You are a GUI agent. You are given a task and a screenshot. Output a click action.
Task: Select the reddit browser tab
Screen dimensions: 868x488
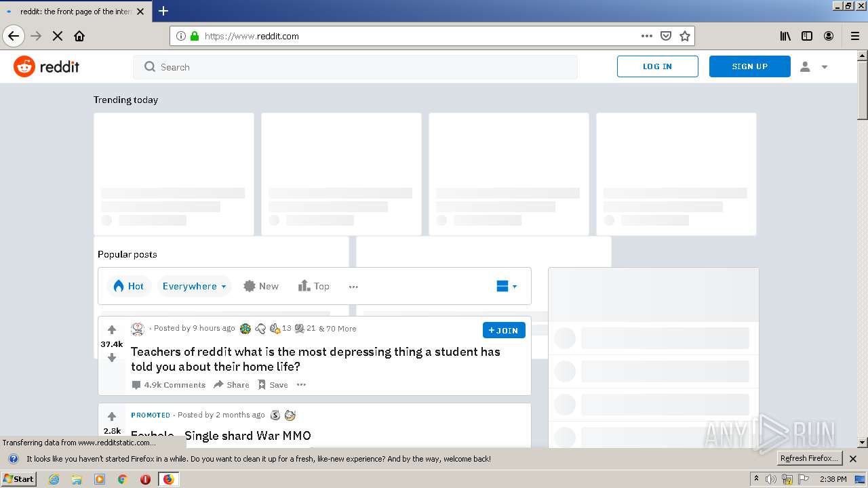coord(75,12)
